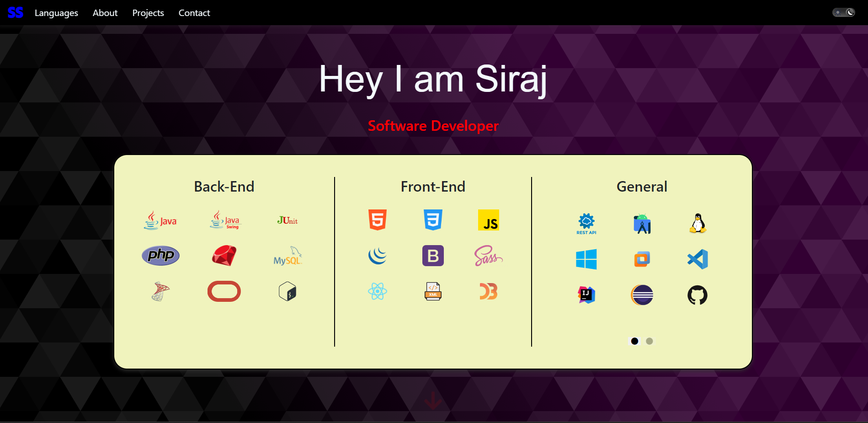868x423 pixels.
Task: Switch to second carousel dot
Action: [x=650, y=341]
